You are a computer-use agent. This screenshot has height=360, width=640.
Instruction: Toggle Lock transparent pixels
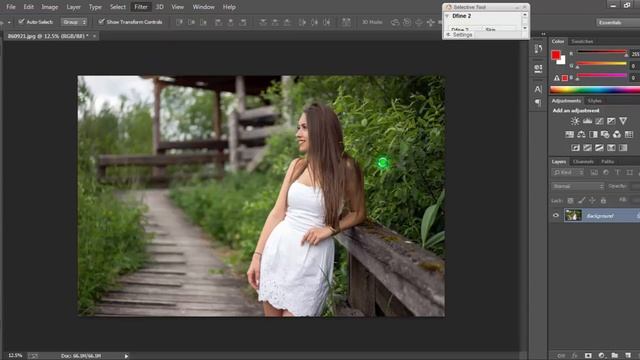click(x=570, y=200)
